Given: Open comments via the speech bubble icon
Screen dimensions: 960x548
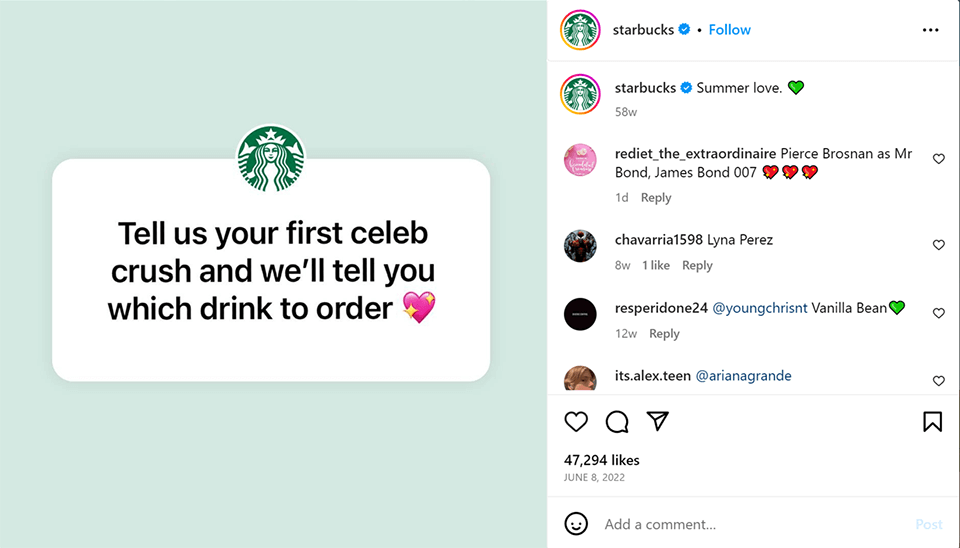Looking at the screenshot, I should (x=617, y=422).
